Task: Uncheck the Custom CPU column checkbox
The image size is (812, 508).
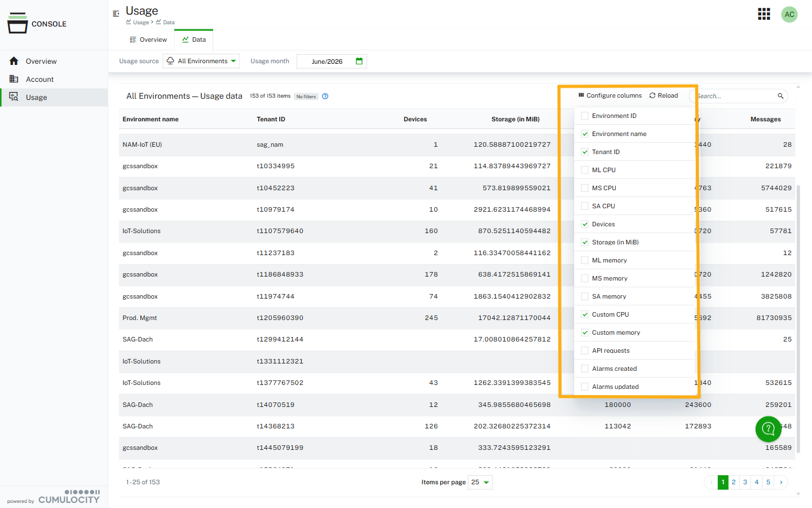Action: pos(585,314)
